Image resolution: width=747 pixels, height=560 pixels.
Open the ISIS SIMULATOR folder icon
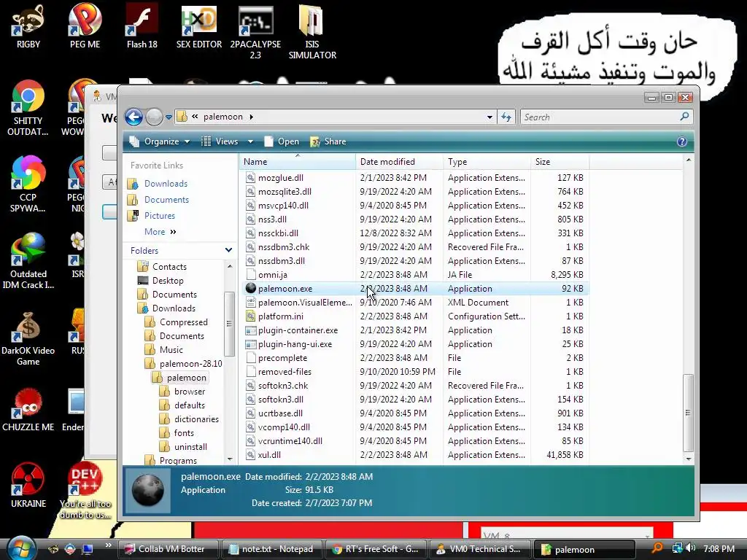coord(312,31)
